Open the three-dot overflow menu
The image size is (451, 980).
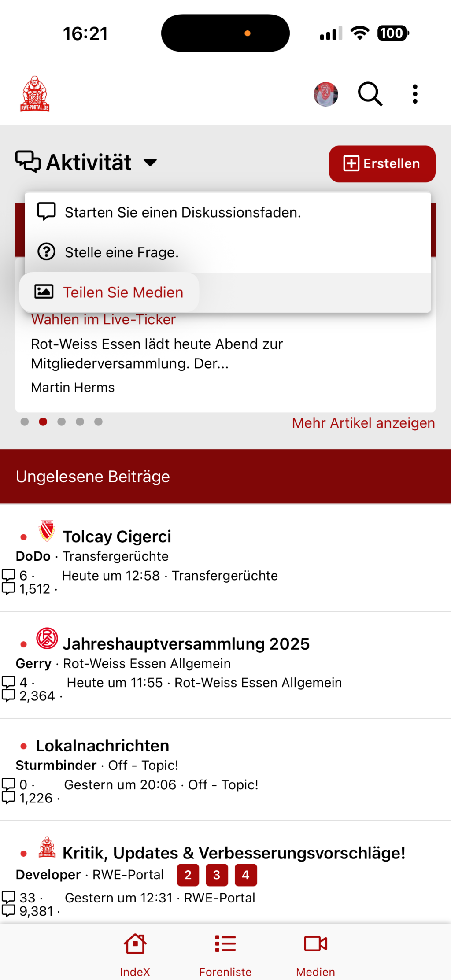tap(415, 94)
